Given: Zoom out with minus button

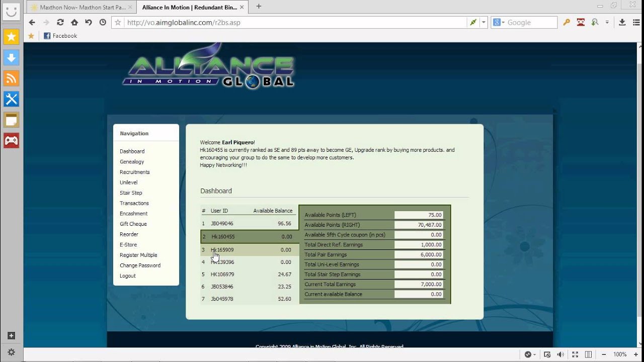Looking at the screenshot, I should point(604,354).
